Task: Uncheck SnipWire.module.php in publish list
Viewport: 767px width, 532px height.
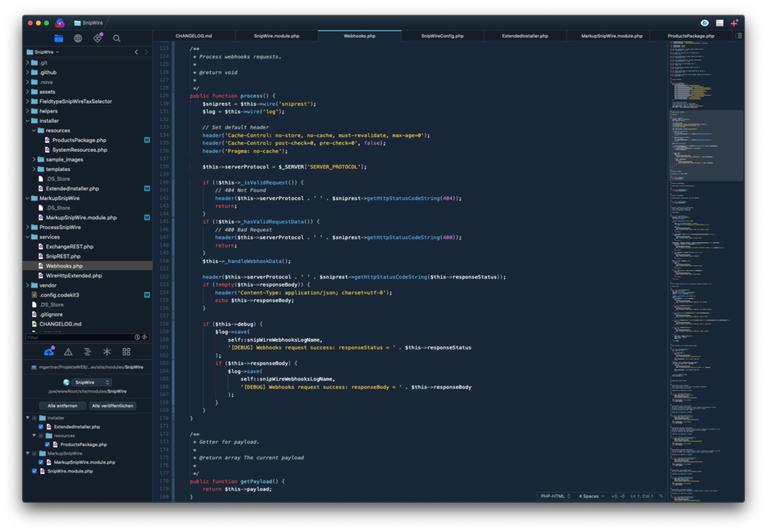Action: pyautogui.click(x=35, y=471)
